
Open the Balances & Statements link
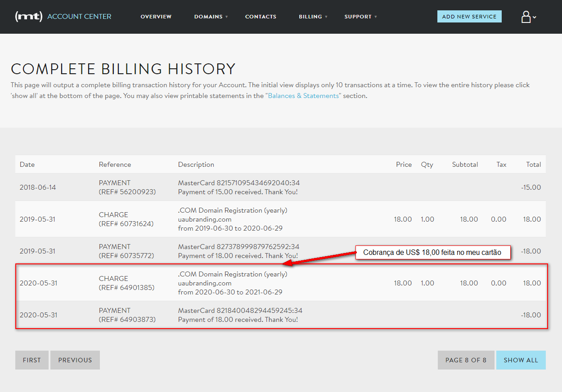[304, 96]
